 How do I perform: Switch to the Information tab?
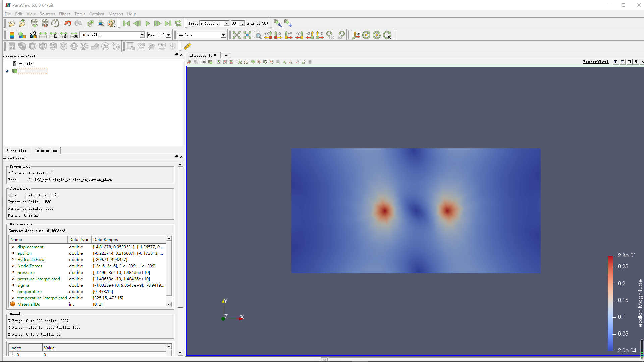(46, 150)
